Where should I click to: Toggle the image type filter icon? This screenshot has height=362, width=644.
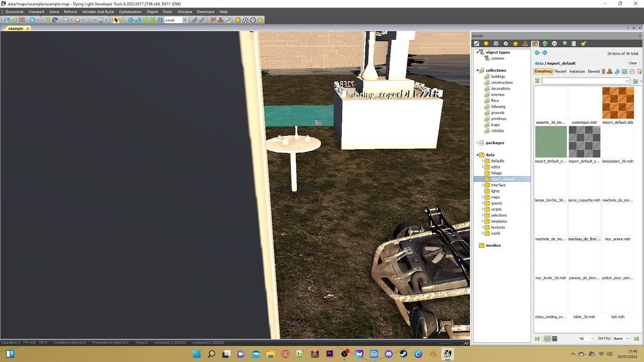624,71
